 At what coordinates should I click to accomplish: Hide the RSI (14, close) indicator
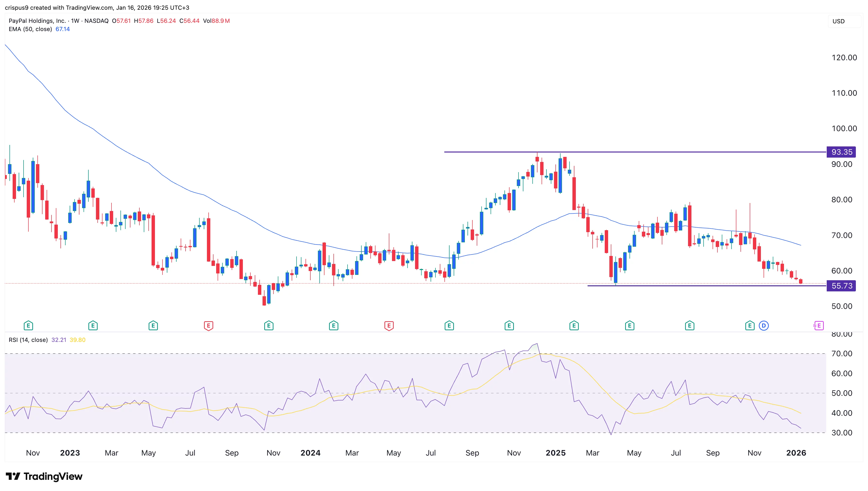pos(28,340)
